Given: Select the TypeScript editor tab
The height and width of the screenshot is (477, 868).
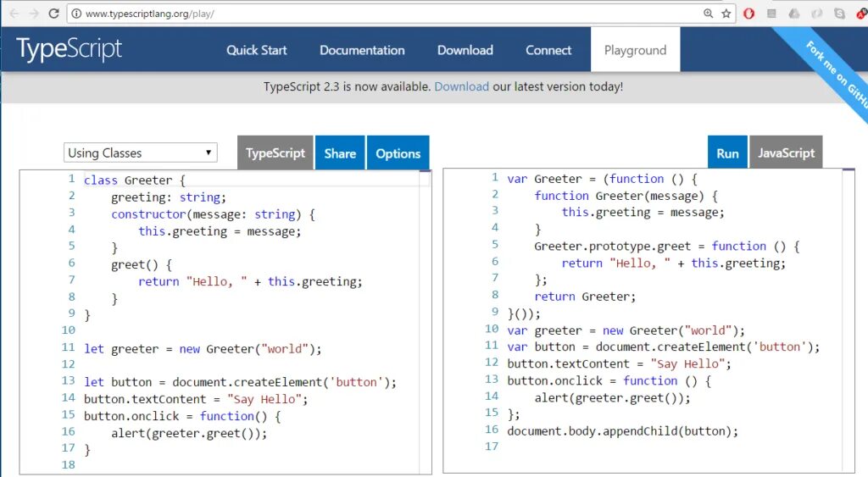Looking at the screenshot, I should 275,153.
